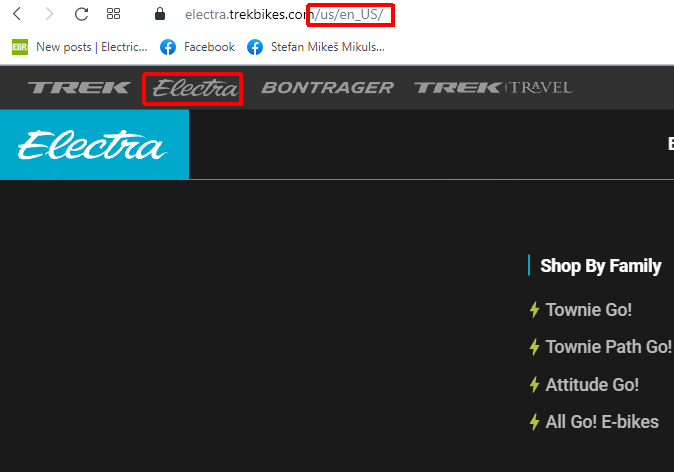Click the lightning icon beside Townie Go!
674x472 pixels.
[x=534, y=310]
